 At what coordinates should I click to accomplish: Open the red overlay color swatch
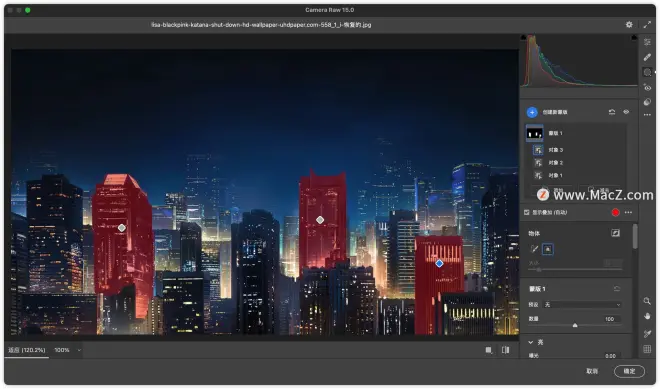click(x=615, y=213)
